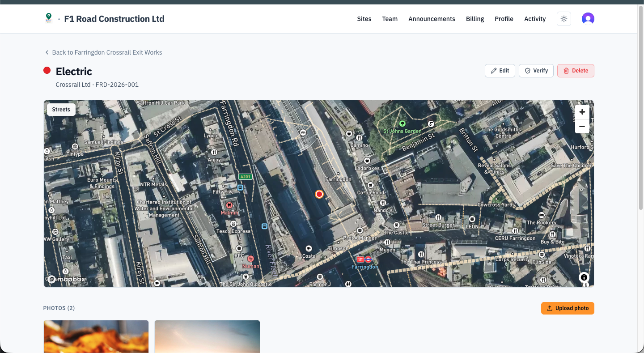Select the Camino map icon
This screenshot has width=644, height=353.
pyautogui.click(x=360, y=138)
